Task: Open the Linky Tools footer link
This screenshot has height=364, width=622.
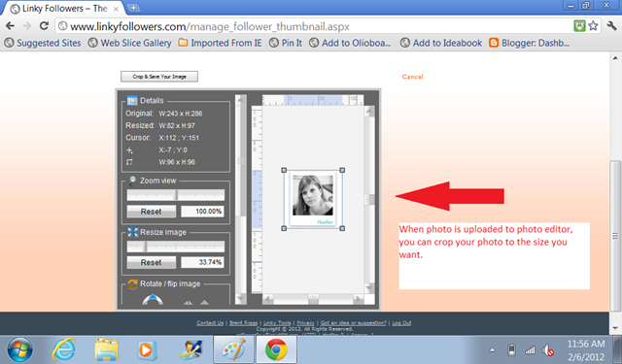Action: [x=277, y=323]
